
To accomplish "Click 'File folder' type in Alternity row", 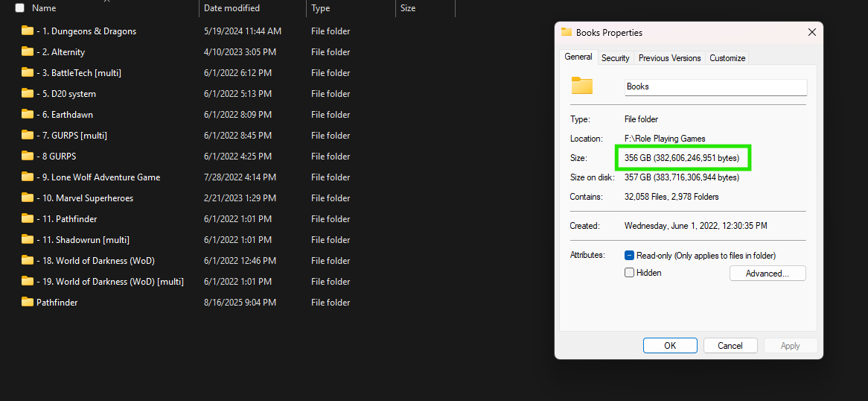I will [331, 52].
